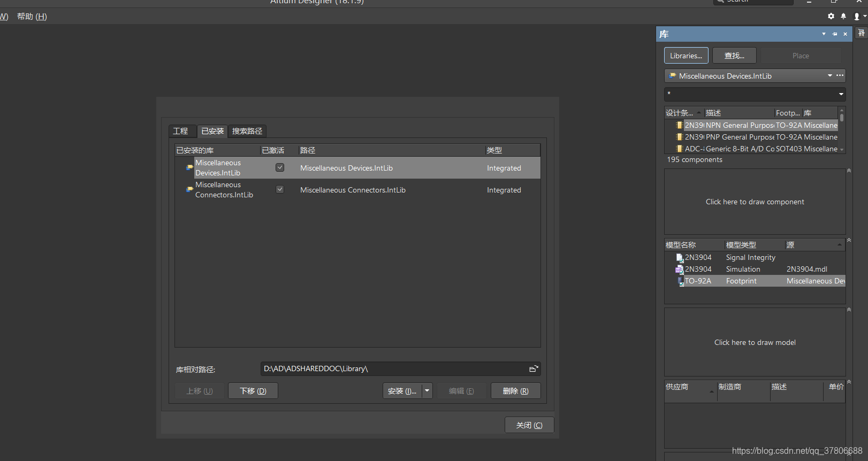
Task: Open the Miscellaneous Devices.IntLib library dropdown
Action: click(x=830, y=75)
